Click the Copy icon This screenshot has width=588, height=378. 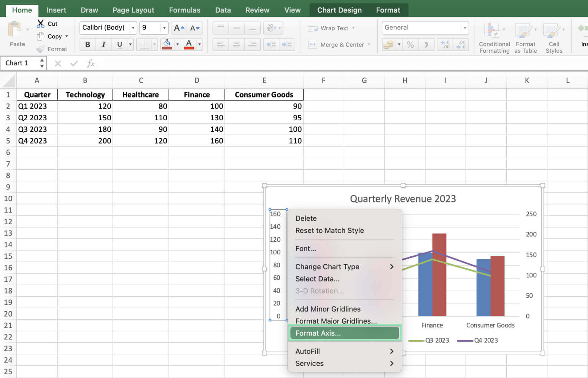[41, 36]
